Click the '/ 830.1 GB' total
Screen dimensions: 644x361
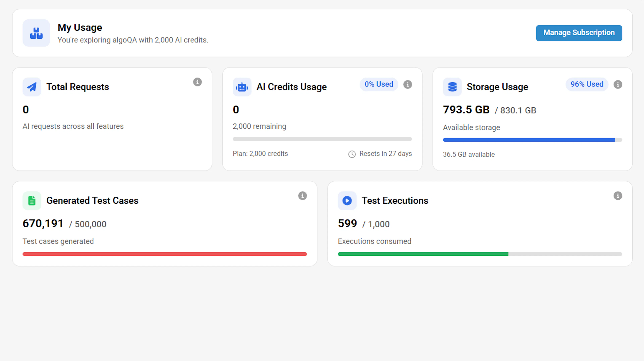point(515,110)
